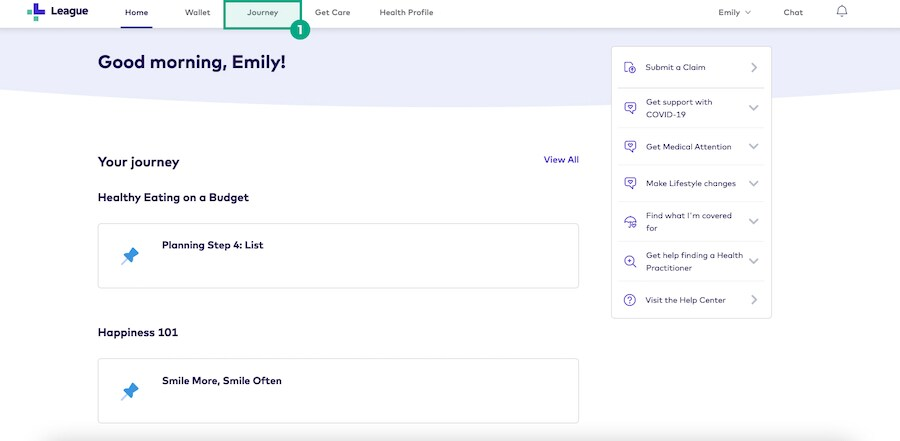Click the Help Center question mark icon

630,300
